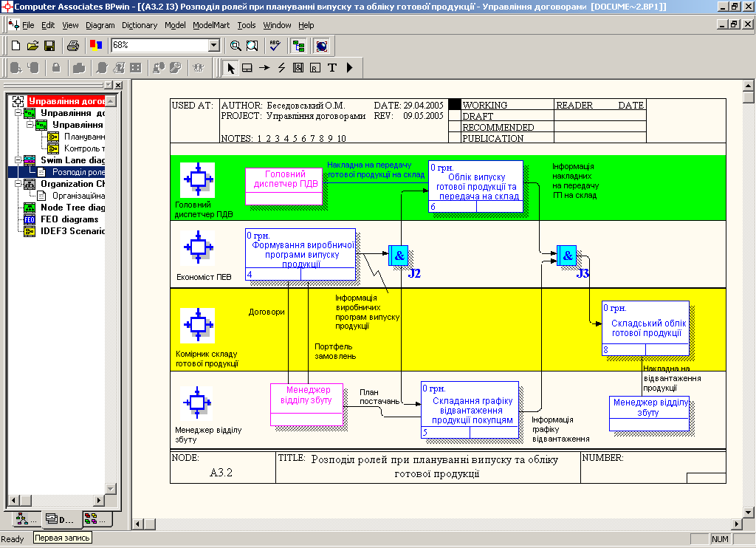Click the Комірник складу role icon

[x=198, y=325]
